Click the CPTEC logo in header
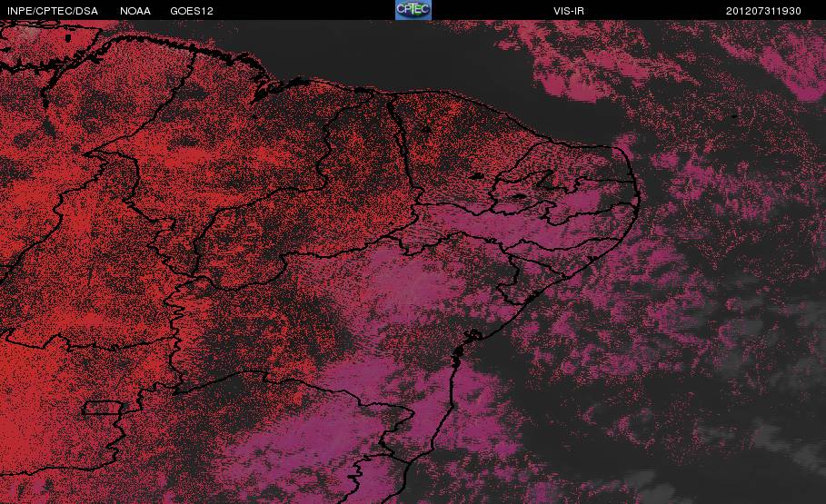Screen dimensions: 826x504 (x=413, y=10)
